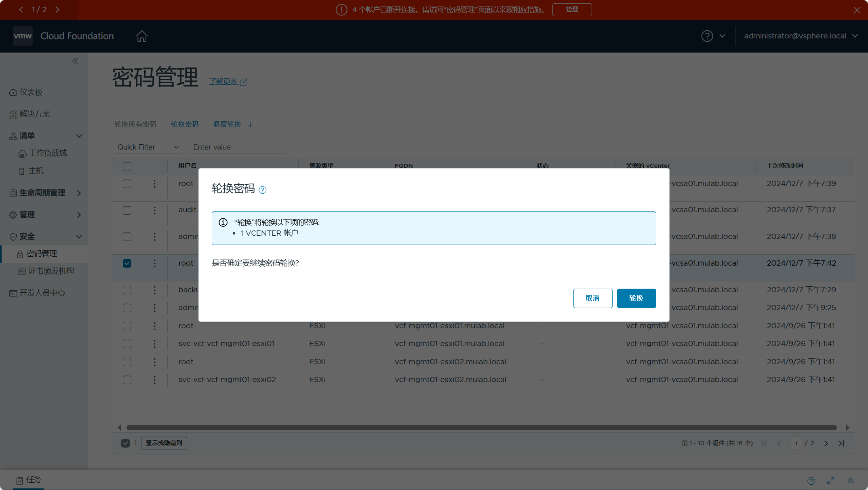
Task: Go to next alert banner arrow
Action: (x=58, y=10)
